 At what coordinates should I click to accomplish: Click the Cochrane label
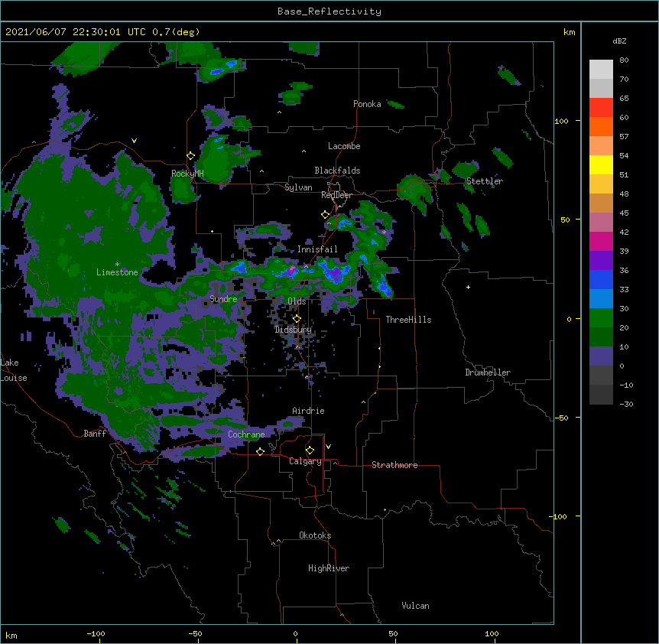pyautogui.click(x=246, y=434)
